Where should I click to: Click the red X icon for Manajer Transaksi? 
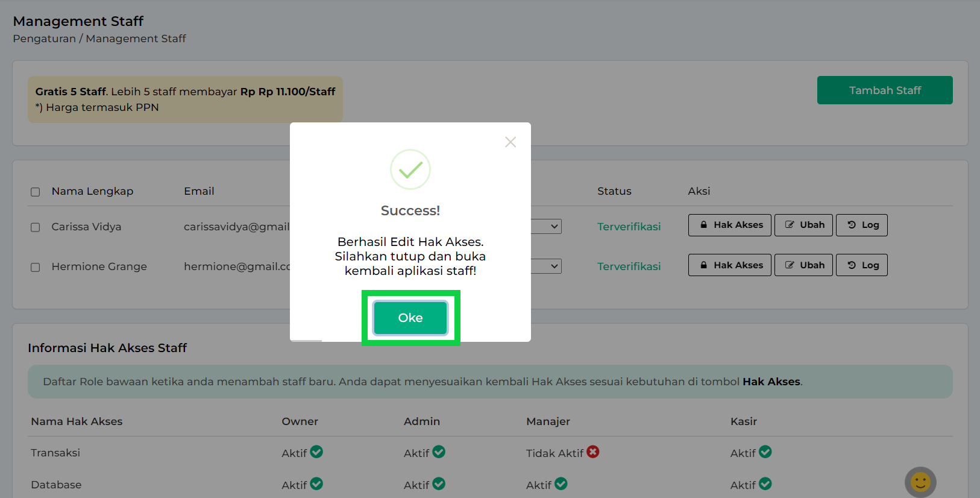[593, 452]
